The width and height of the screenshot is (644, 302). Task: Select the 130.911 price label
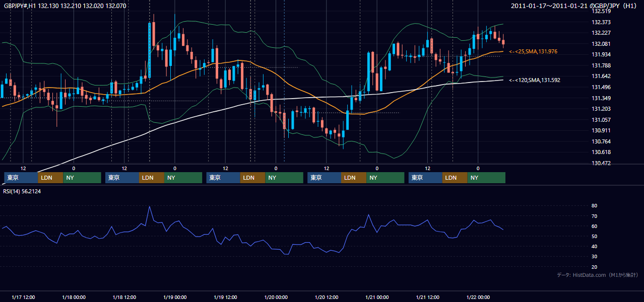pyautogui.click(x=601, y=130)
